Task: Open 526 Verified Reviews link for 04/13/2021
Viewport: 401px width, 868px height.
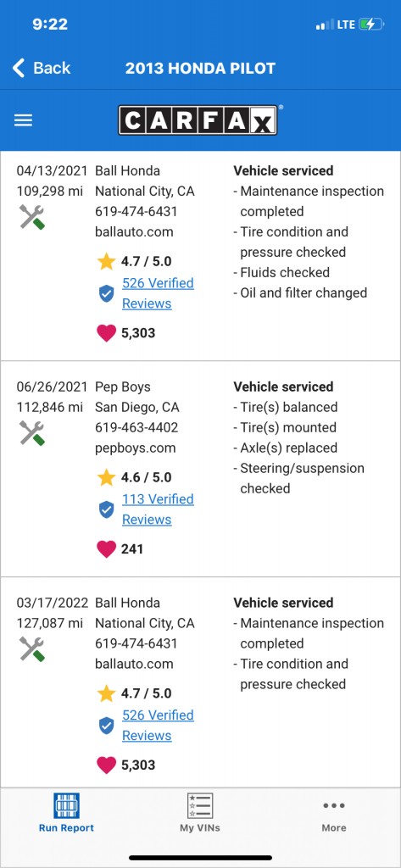Action: tap(158, 293)
